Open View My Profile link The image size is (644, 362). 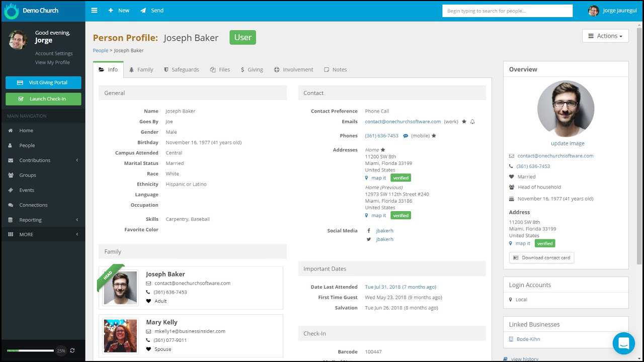pos(52,62)
